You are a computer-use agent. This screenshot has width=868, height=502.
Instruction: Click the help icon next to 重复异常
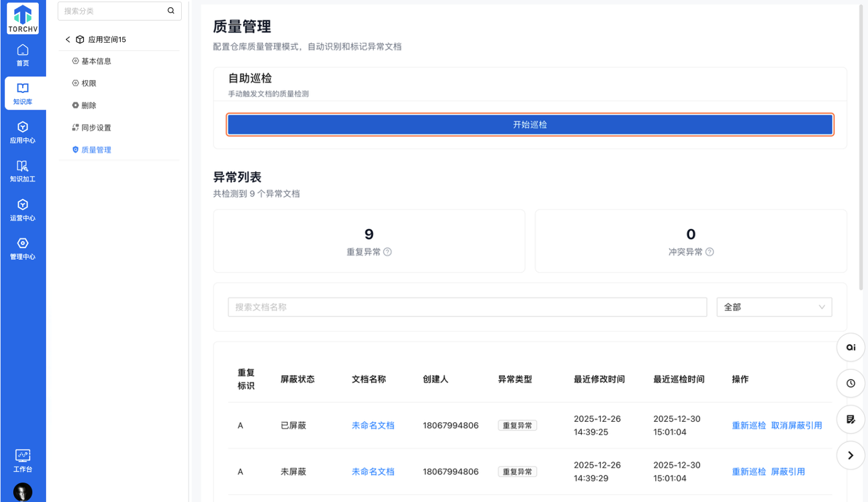388,252
